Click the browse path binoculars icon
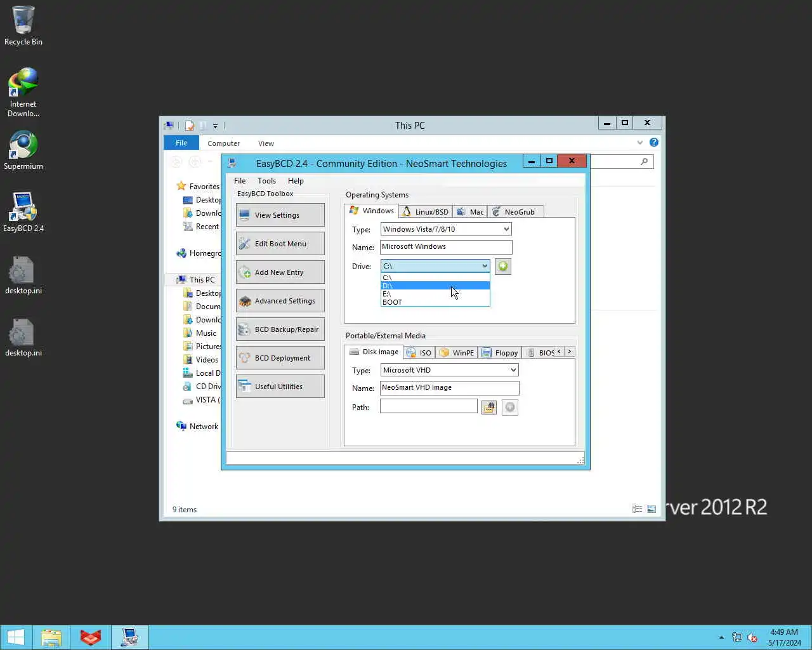Screen dimensions: 812x650 point(488,408)
